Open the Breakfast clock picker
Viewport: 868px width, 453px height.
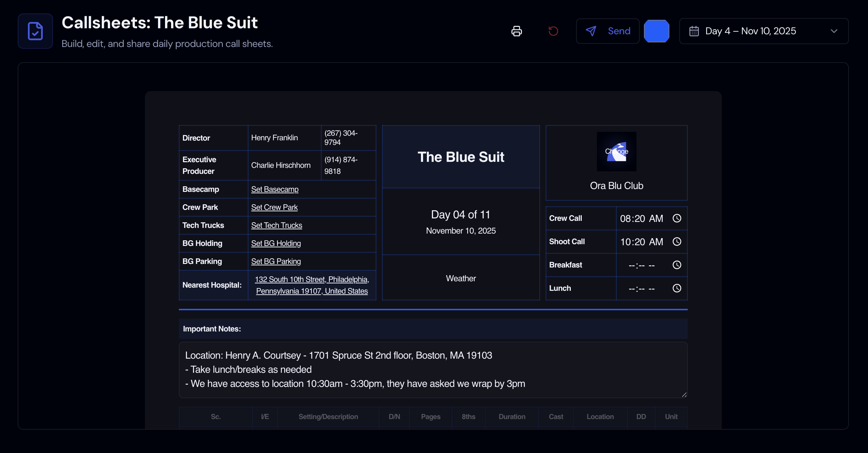(676, 265)
